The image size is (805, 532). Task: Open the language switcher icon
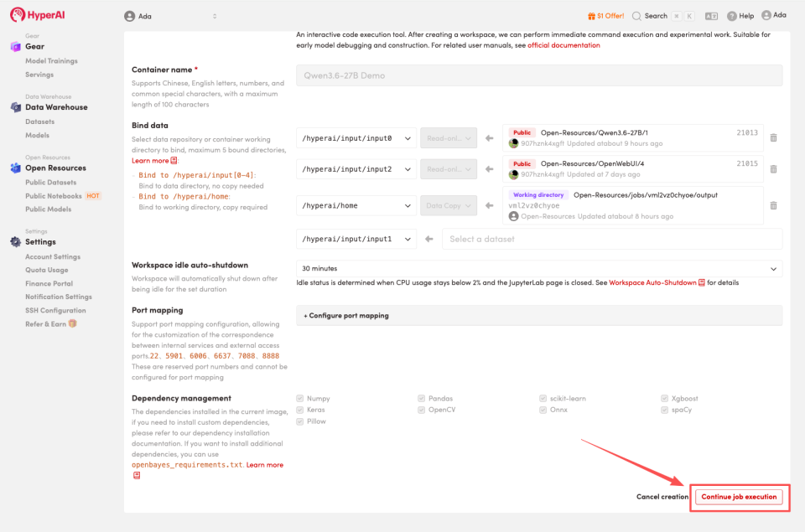712,16
